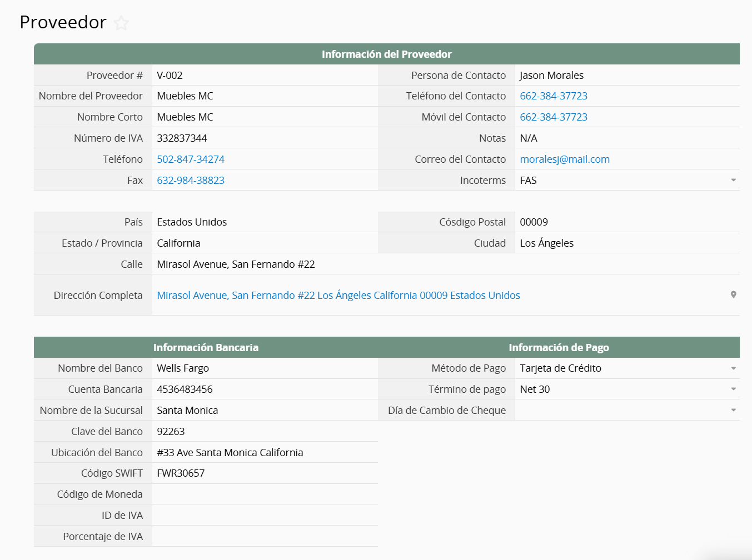Click the empty Porcentaje de IVA field
Image resolution: width=752 pixels, height=560 pixels.
click(265, 537)
